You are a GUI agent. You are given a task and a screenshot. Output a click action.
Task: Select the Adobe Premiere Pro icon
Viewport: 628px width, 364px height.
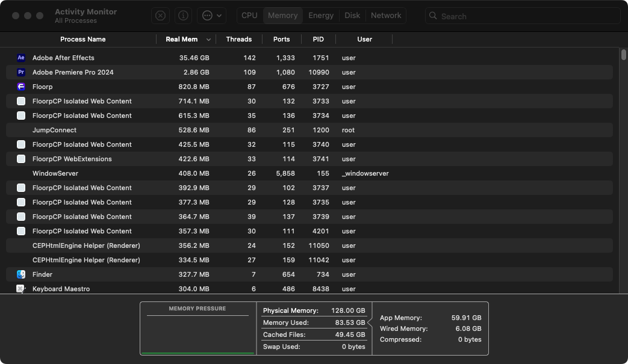[21, 72]
